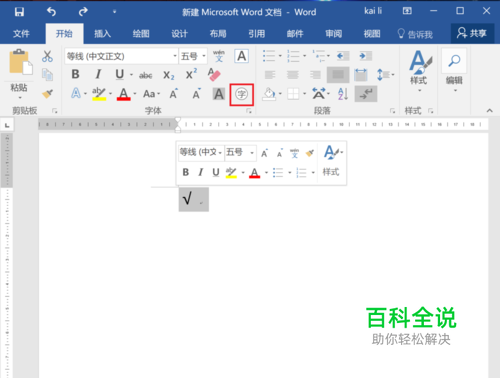
Task: Open the 文件 menu
Action: point(21,34)
